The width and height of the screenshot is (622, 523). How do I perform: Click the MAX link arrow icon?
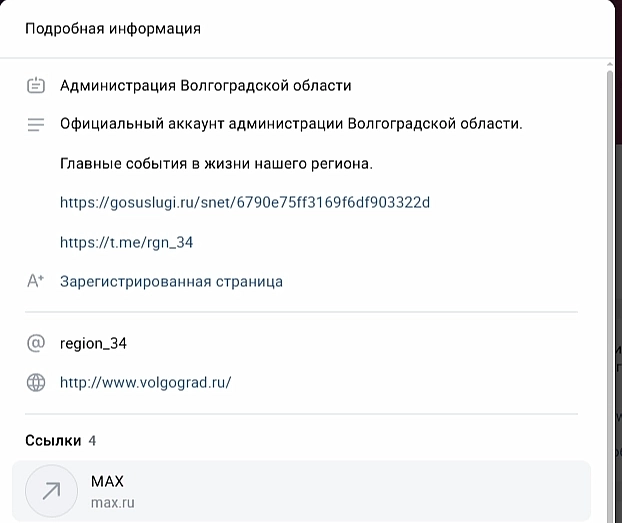(52, 491)
